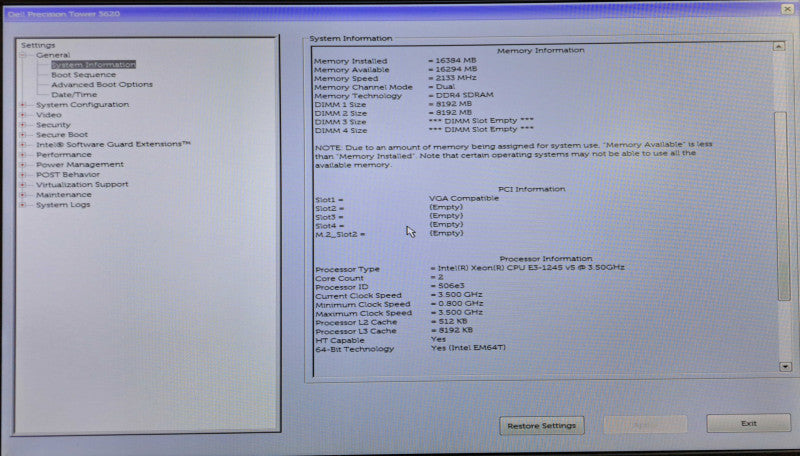Select Power Management category label
This screenshot has width=800, height=456.
80,165
